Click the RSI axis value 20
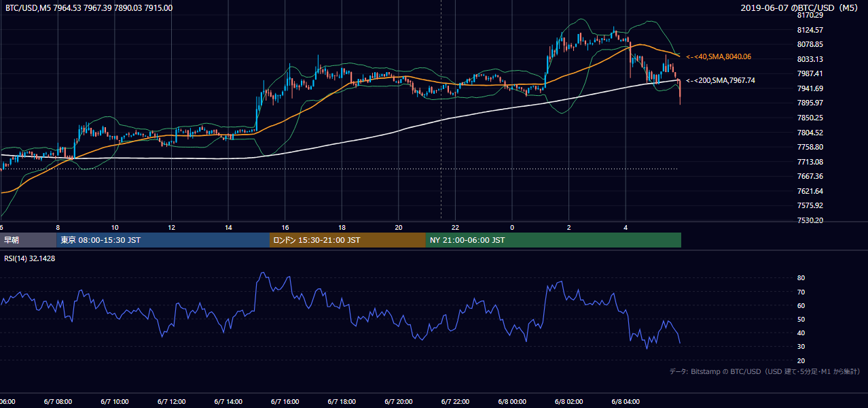868x408 pixels. (x=801, y=360)
